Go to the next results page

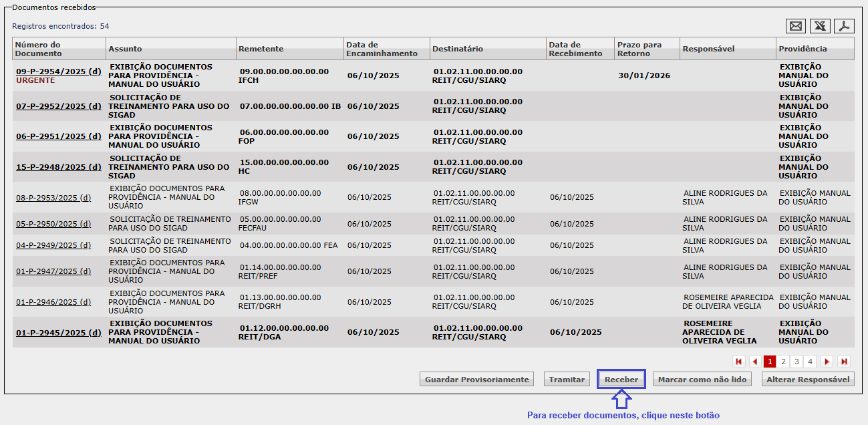tap(827, 362)
